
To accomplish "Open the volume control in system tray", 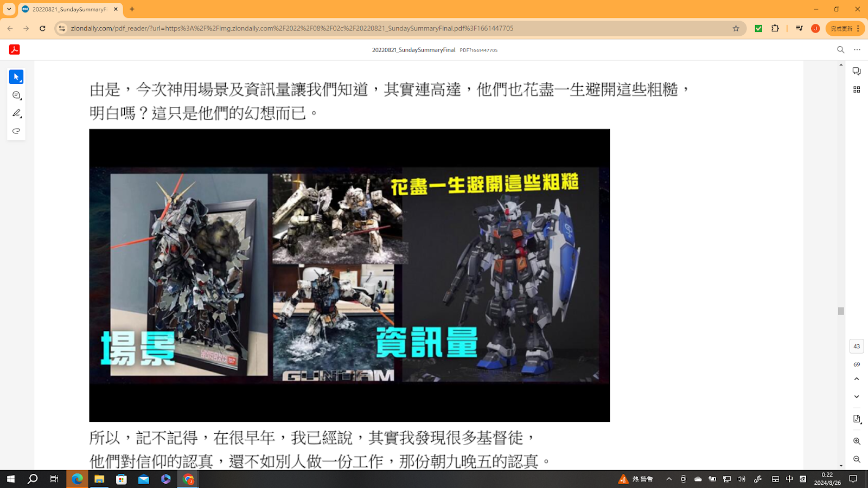I will point(741,479).
